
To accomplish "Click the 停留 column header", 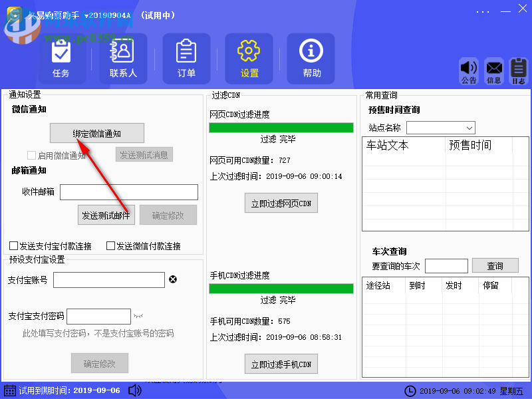I will 495,285.
